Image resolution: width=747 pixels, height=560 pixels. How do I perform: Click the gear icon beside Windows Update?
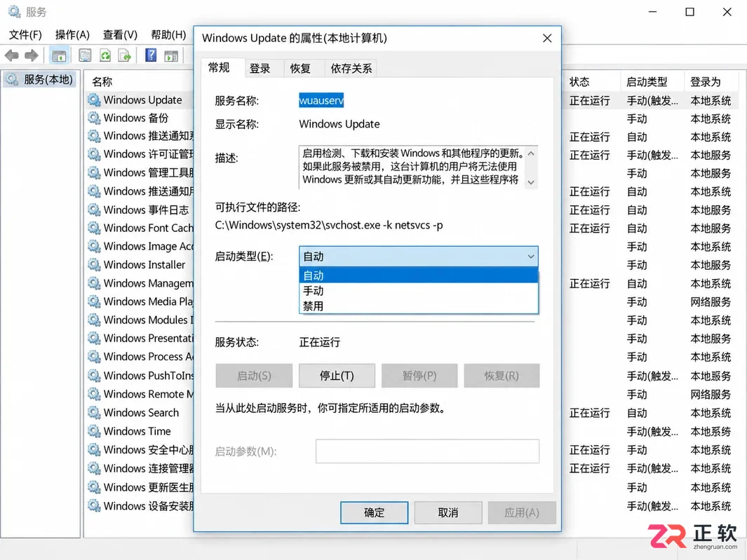pos(94,100)
